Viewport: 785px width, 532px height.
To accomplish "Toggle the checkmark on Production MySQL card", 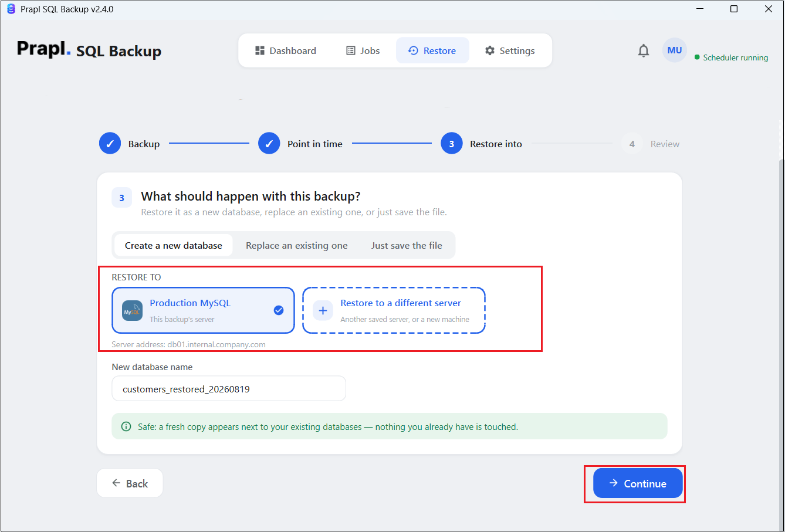I will pos(279,310).
